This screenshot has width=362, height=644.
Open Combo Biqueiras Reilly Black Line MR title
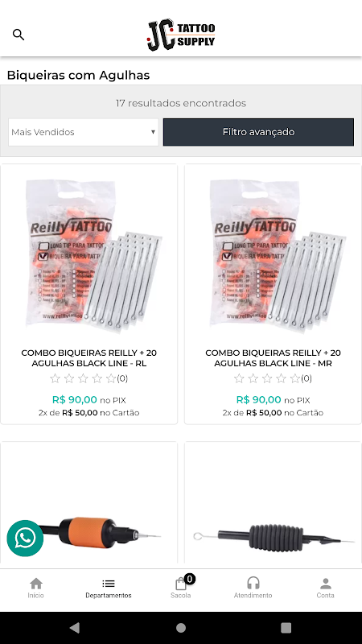[x=273, y=358]
